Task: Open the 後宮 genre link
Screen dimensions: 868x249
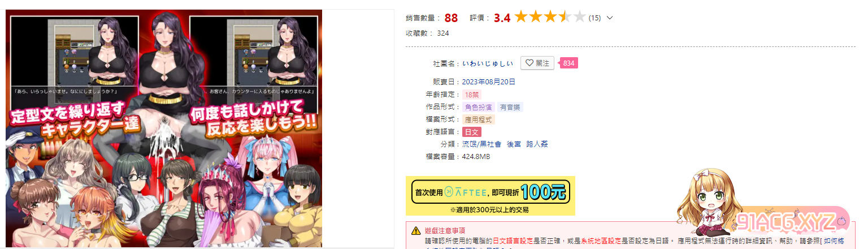Action: pos(513,144)
